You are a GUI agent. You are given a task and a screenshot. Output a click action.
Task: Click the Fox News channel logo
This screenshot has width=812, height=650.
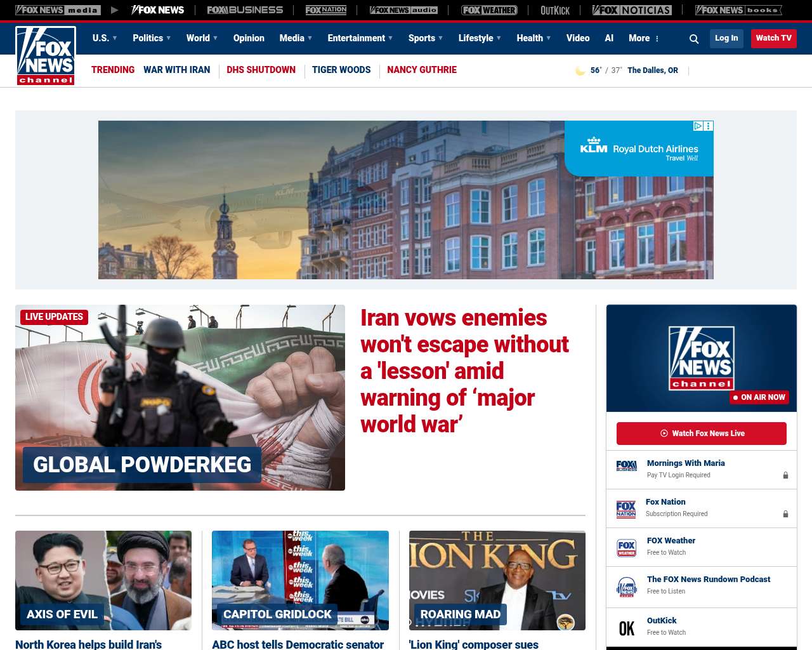pyautogui.click(x=46, y=56)
